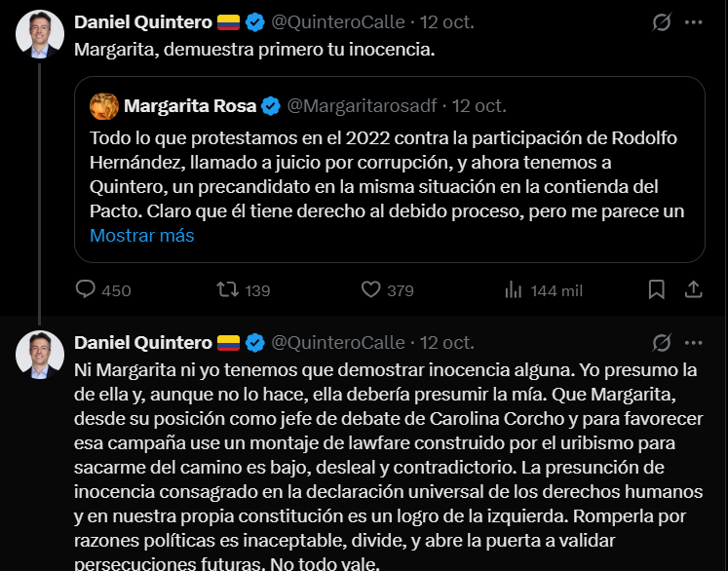Open more options menu on second tweet
728x571 pixels.
694,342
